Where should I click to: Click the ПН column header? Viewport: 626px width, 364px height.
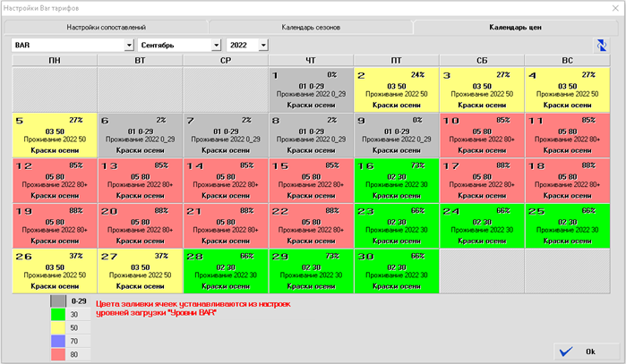pyautogui.click(x=54, y=59)
